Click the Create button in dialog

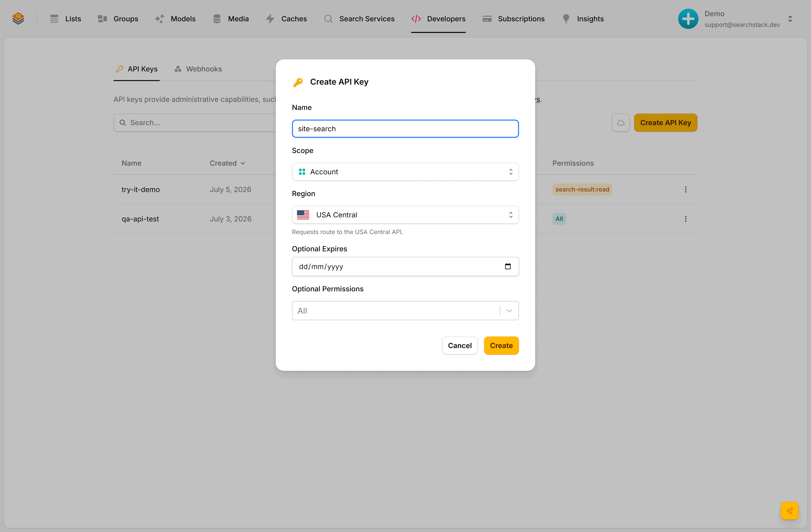point(501,346)
